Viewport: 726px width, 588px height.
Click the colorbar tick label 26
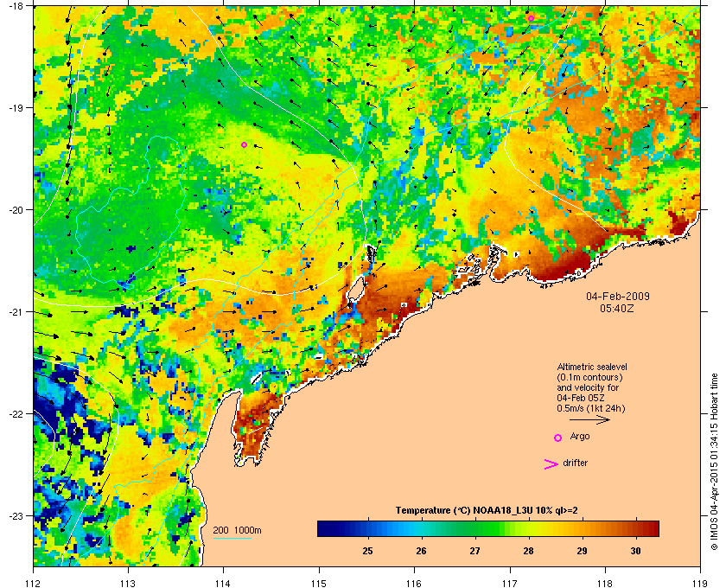(422, 551)
